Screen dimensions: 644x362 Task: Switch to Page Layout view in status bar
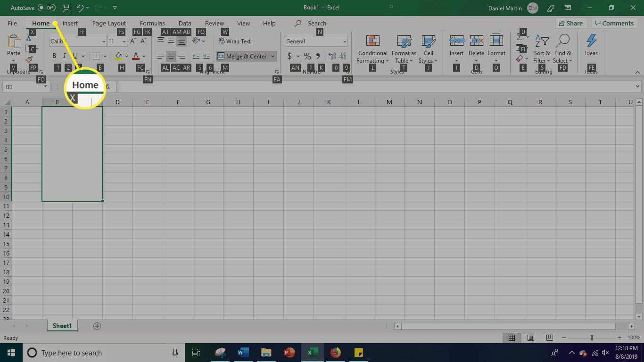coord(531,338)
